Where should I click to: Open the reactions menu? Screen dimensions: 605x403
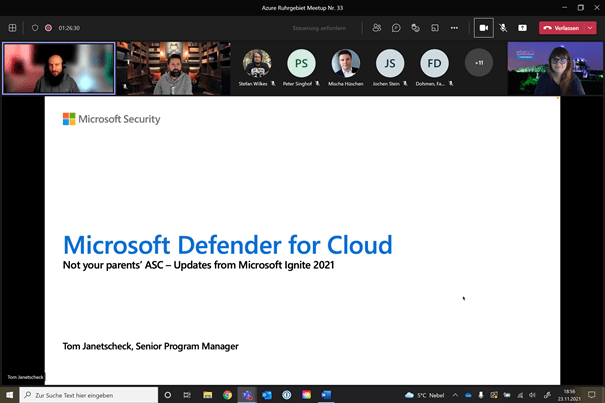[416, 28]
